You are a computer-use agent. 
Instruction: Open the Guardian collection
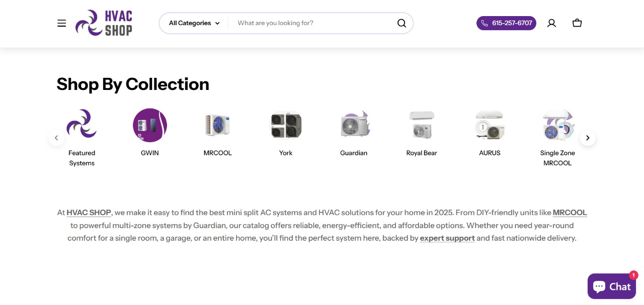(x=354, y=125)
